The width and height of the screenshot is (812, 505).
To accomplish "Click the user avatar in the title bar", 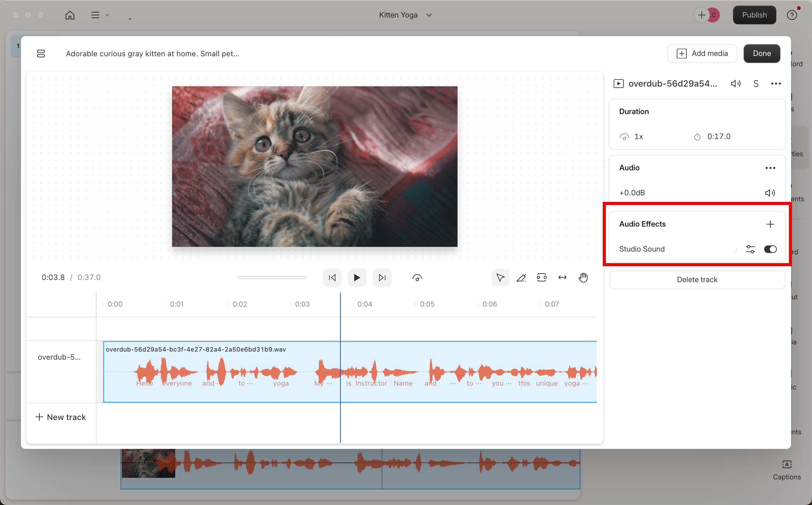I will 714,15.
